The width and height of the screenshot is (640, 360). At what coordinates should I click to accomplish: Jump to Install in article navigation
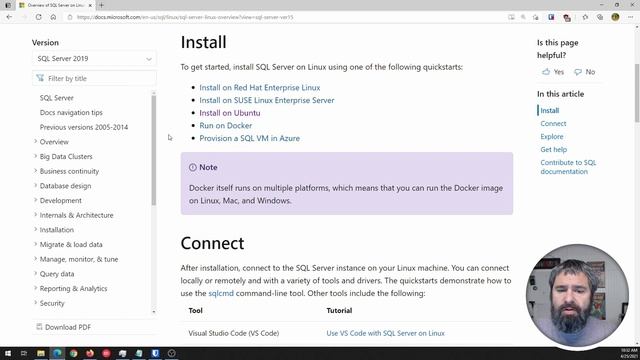point(549,111)
